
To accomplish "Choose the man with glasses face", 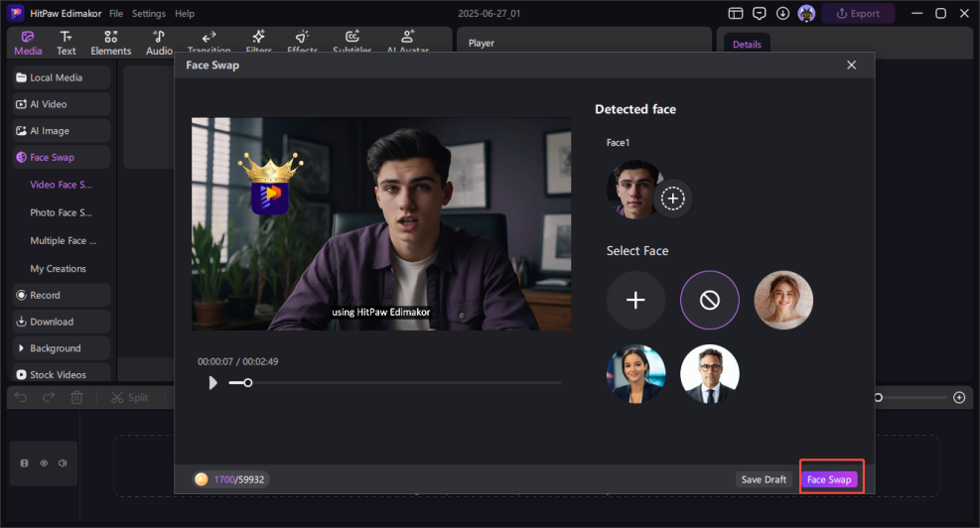I will (709, 373).
